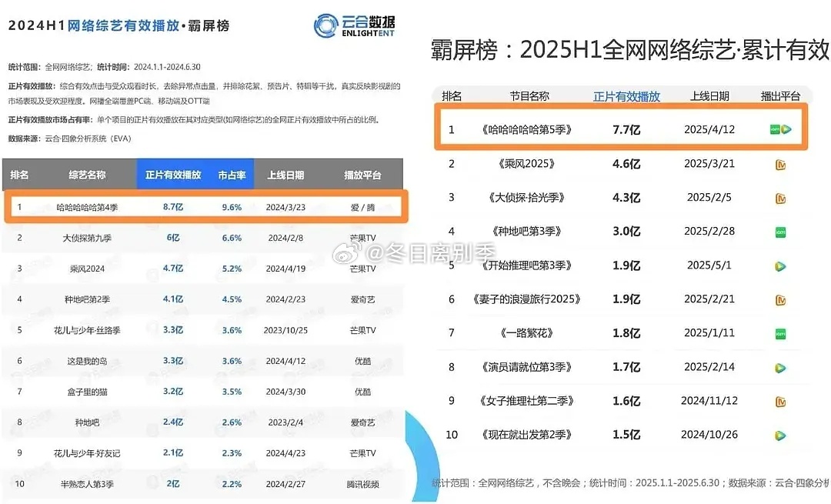This screenshot has width=831, height=504.
Task: Click the iQiyi platform icon for 哈哈哈哈哈第5季
Action: [x=775, y=129]
